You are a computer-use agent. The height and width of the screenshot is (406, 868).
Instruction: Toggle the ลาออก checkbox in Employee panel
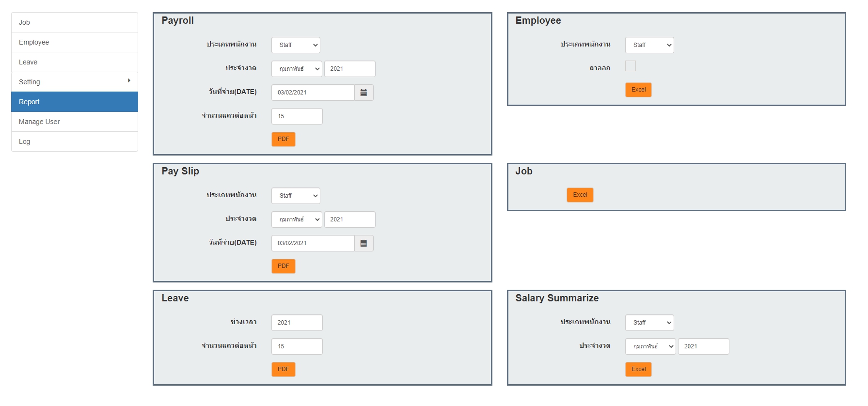pyautogui.click(x=631, y=66)
